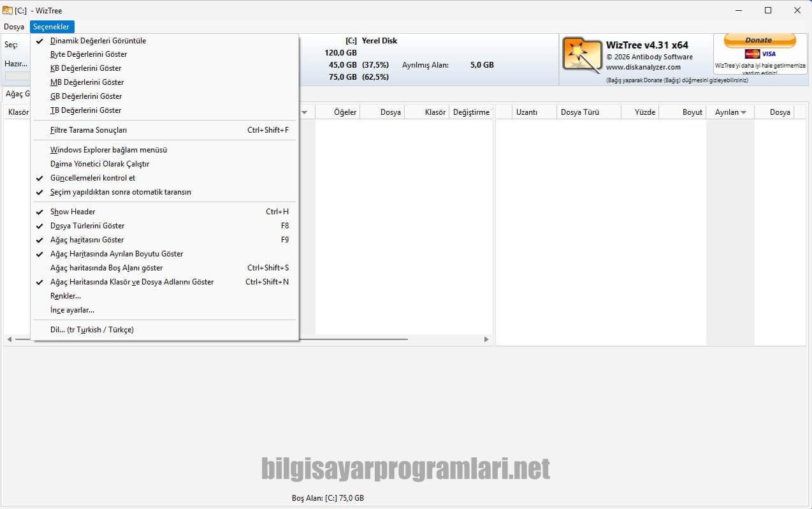Enable Daima Yönetici Olarak Çalıştır
The width and height of the screenshot is (812, 509).
coord(164,164)
